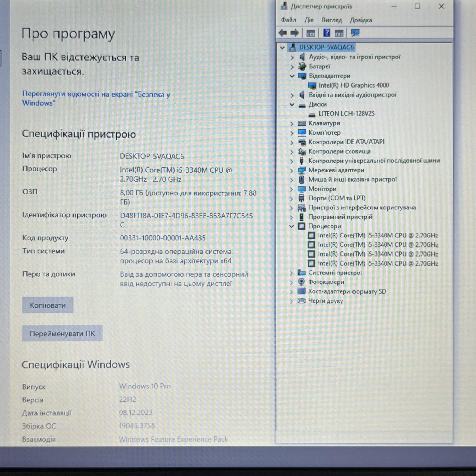The width and height of the screenshot is (476, 476).
Task: Expand the Контролери IDE ATA/ATAPI category
Action: point(292,143)
